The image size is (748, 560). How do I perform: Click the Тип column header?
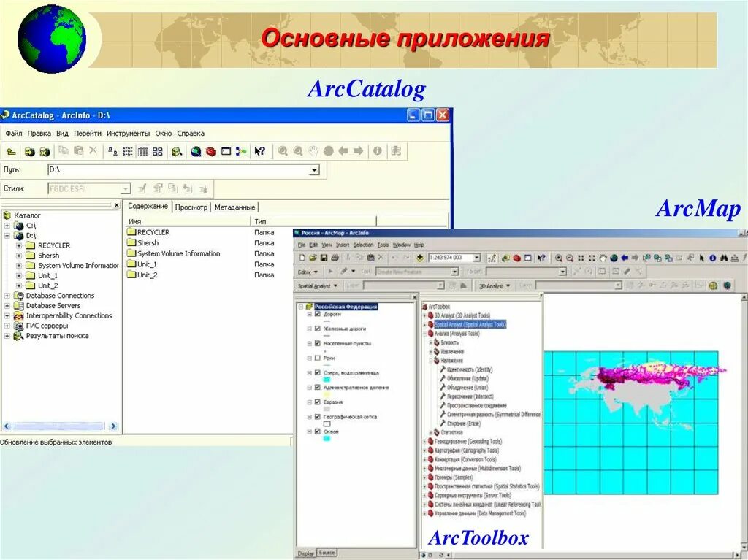[314, 221]
